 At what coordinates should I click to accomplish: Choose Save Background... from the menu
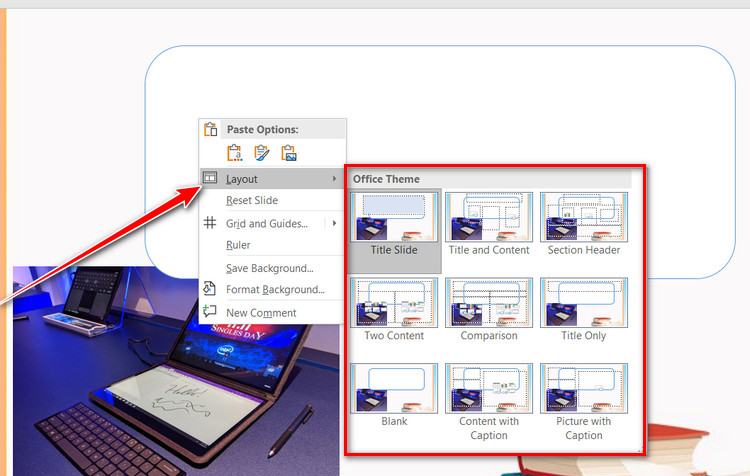coord(269,268)
